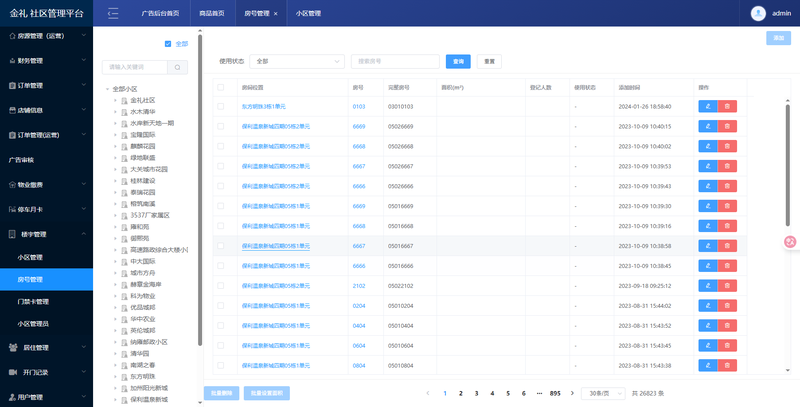Click the search icon in the community tree filter
Image resolution: width=800 pixels, height=407 pixels.
click(x=176, y=67)
